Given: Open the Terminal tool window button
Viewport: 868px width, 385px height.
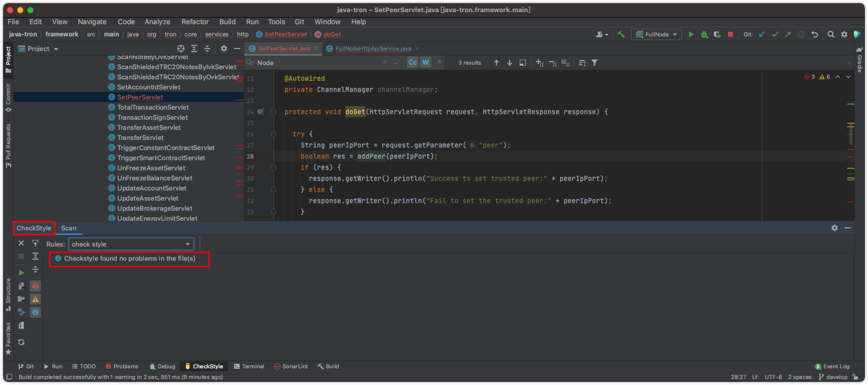Looking at the screenshot, I should pyautogui.click(x=249, y=366).
